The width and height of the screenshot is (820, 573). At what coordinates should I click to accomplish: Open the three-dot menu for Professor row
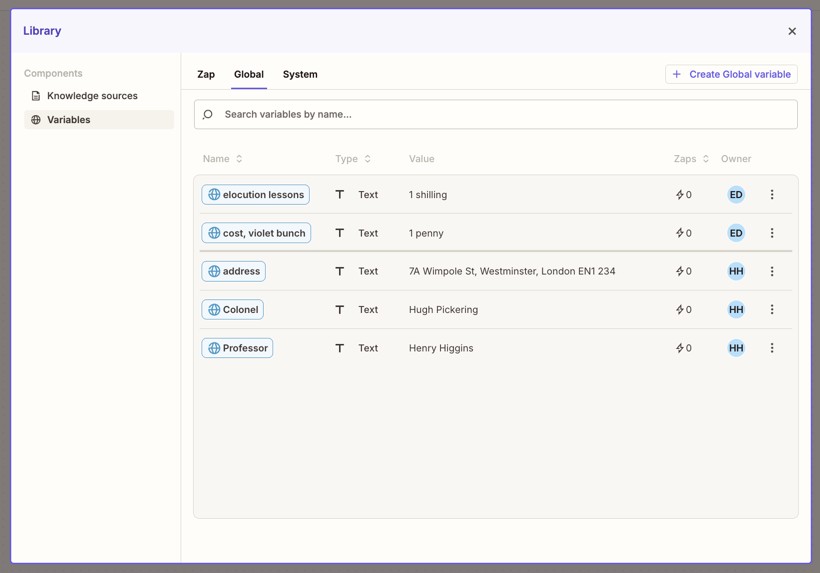(x=772, y=348)
